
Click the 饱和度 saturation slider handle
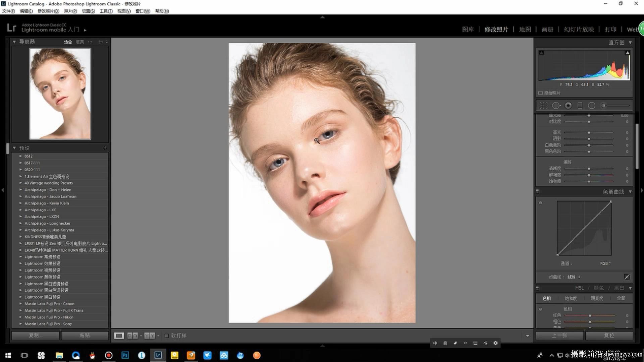[x=589, y=181]
